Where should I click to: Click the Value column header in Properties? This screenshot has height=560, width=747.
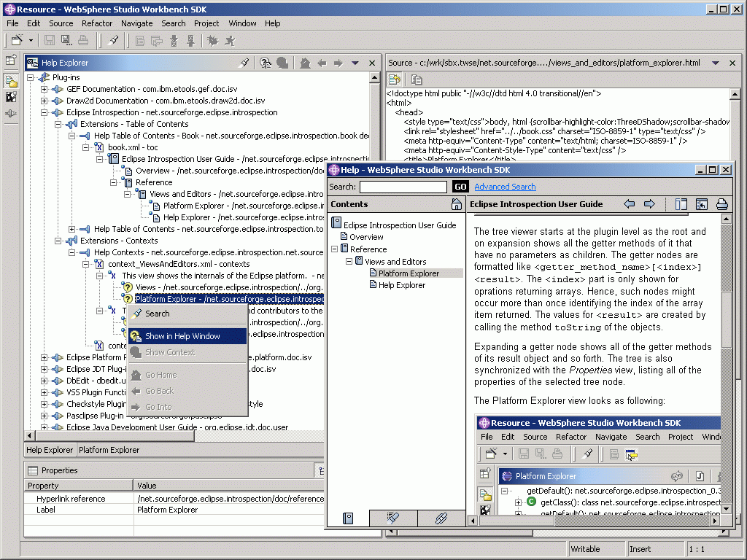(x=228, y=486)
